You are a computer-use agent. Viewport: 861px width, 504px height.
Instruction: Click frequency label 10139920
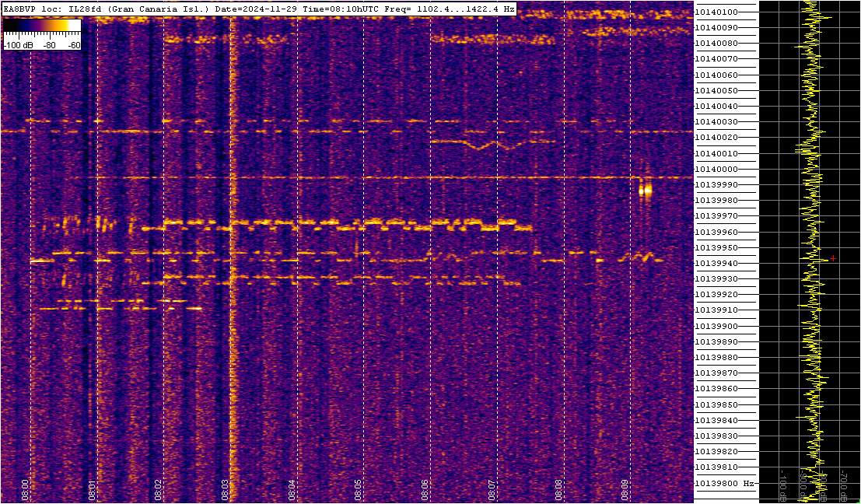[716, 295]
